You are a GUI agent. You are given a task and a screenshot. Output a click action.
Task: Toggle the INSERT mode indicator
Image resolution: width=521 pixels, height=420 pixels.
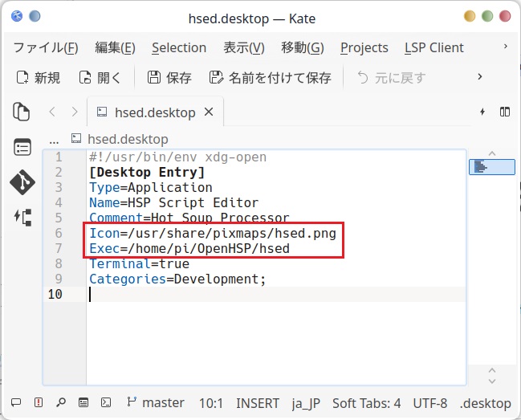[258, 403]
